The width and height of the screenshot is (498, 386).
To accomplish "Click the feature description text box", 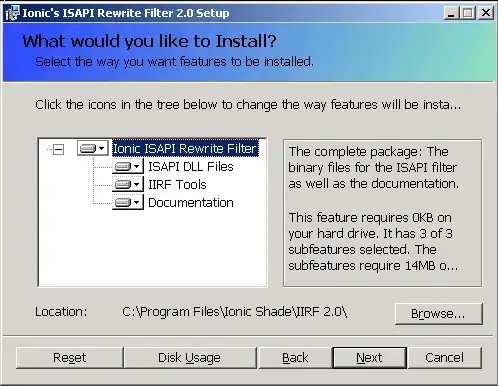I will click(382, 213).
